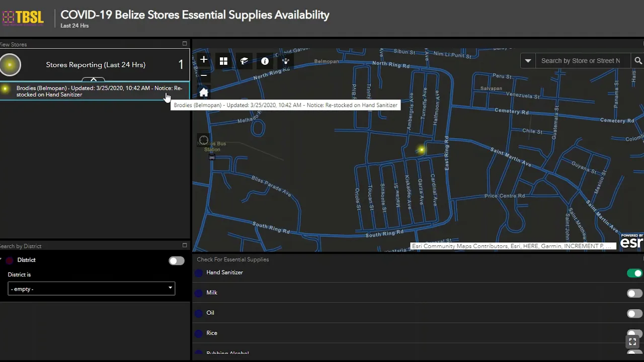Enable the Rice toggle
Image resolution: width=644 pixels, height=362 pixels.
[634, 333]
